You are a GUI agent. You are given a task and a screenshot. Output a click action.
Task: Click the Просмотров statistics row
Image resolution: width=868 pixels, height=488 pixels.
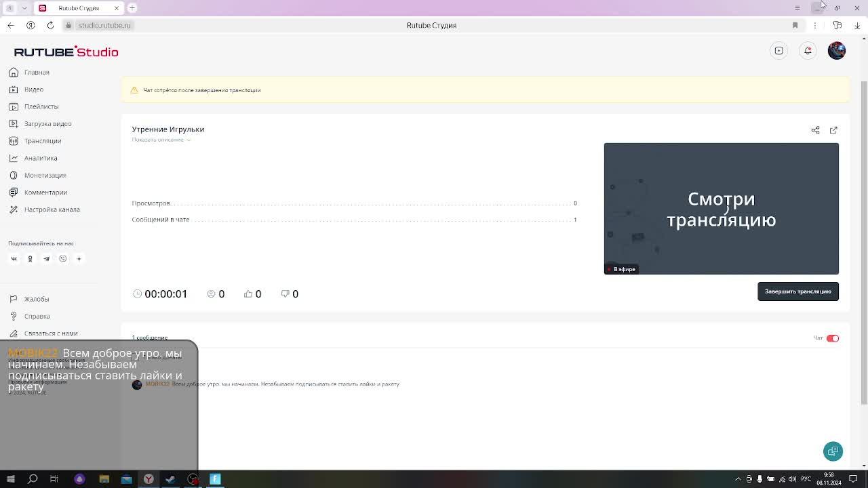354,203
